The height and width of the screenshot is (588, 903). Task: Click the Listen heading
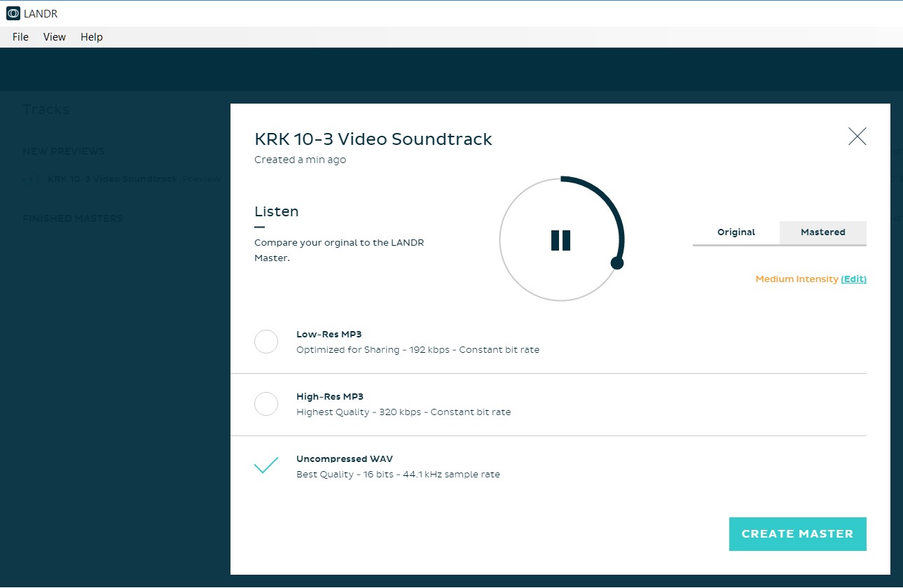pos(276,211)
